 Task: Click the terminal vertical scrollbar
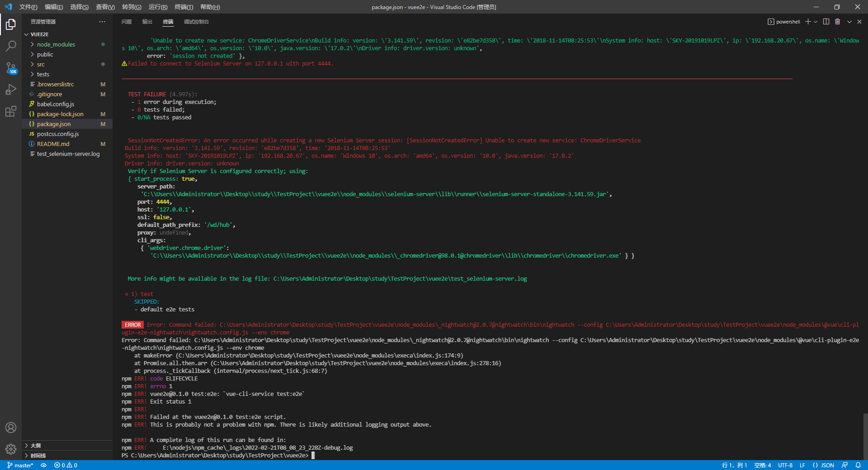865,436
